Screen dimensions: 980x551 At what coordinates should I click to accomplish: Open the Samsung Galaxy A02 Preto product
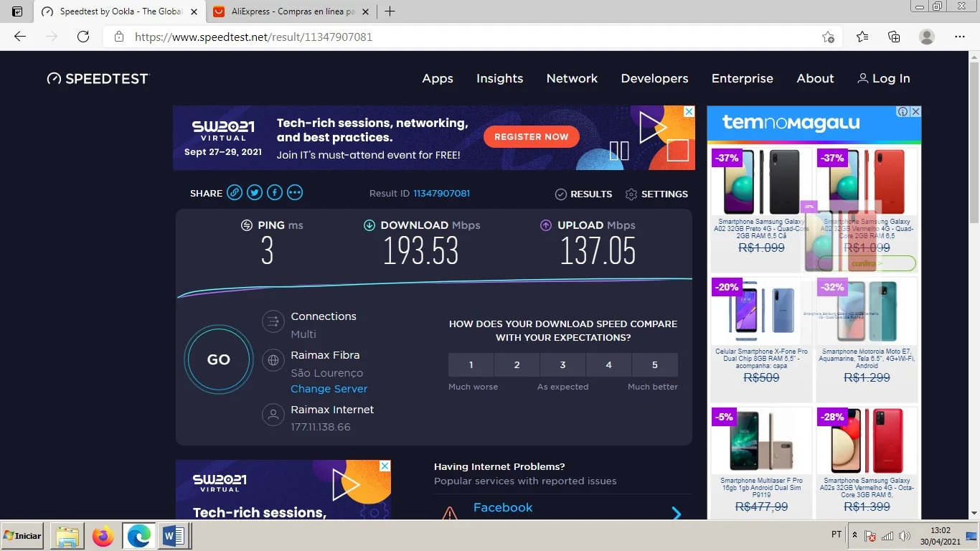(762, 209)
